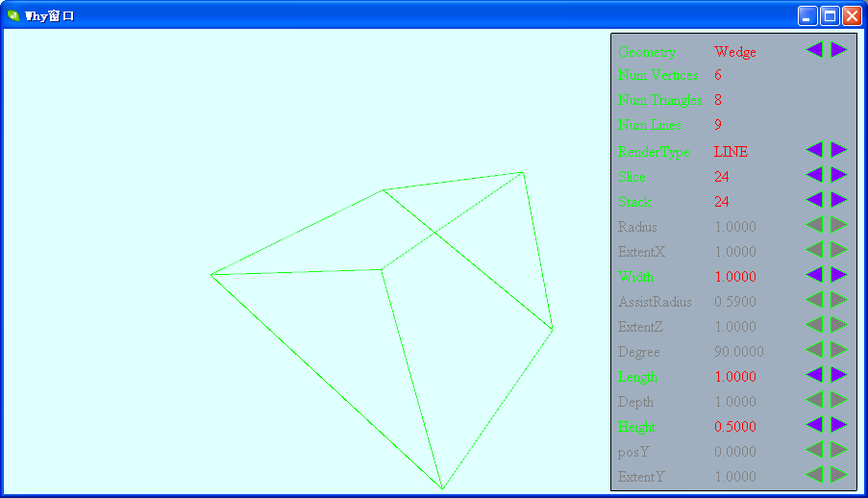Click the Num Vertices label
The width and height of the screenshot is (868, 498).
pos(658,75)
